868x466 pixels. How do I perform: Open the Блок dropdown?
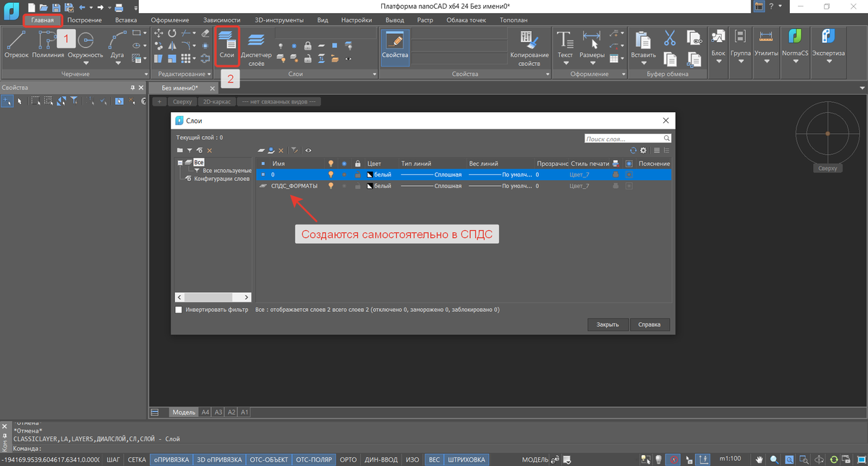click(x=718, y=62)
